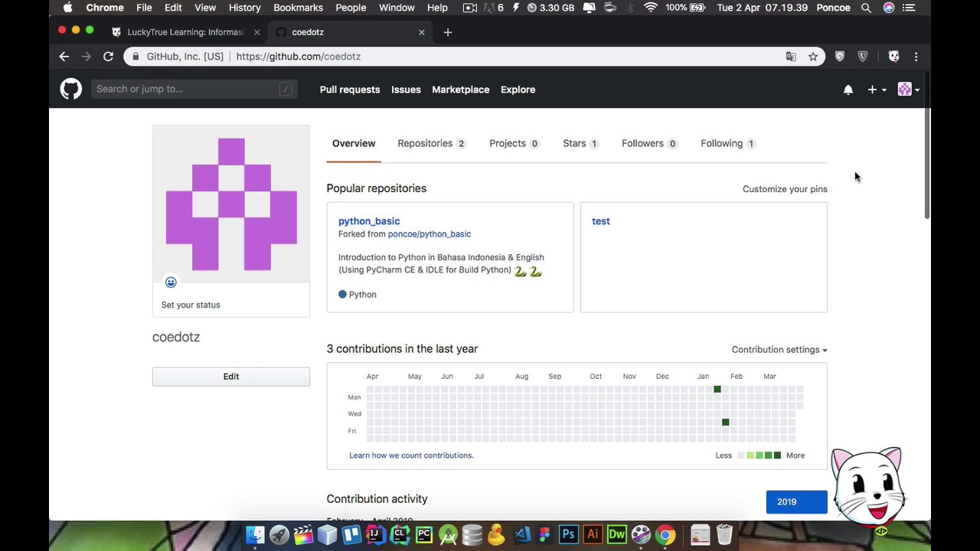Open IntelliJ IDEA in the dock
The image size is (980, 551).
pyautogui.click(x=375, y=534)
